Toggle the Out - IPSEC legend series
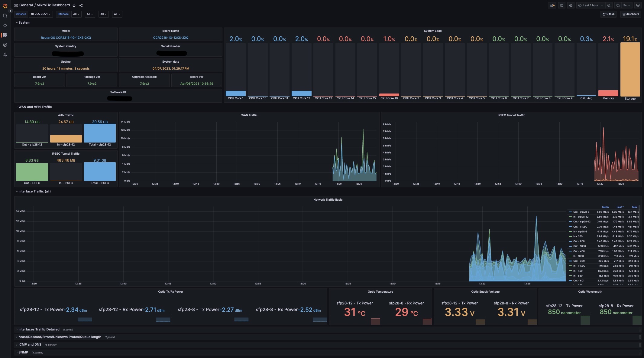Viewport: 644px width, 358px height. coord(580,227)
